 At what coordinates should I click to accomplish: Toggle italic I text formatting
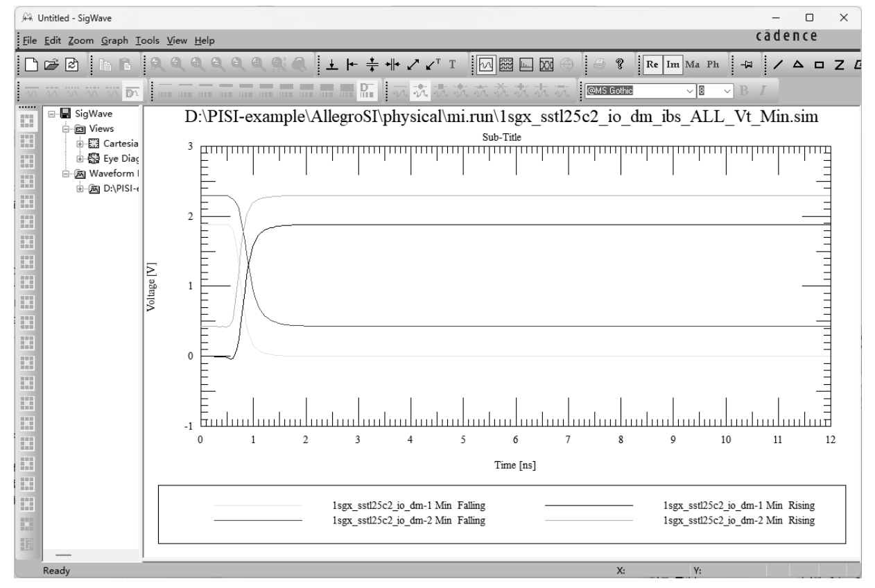pos(762,90)
